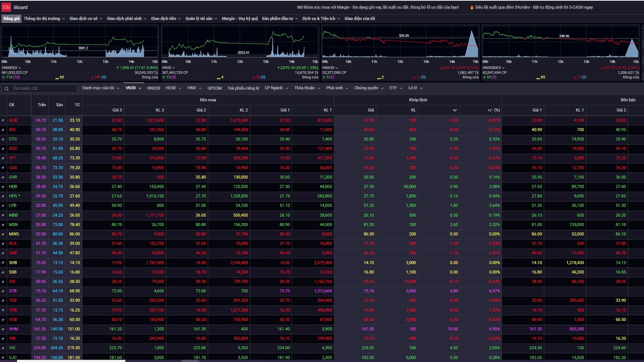Click the flame icon in the S-CASH banner
Image resolution: width=644 pixels, height=362 pixels.
coord(472,7)
